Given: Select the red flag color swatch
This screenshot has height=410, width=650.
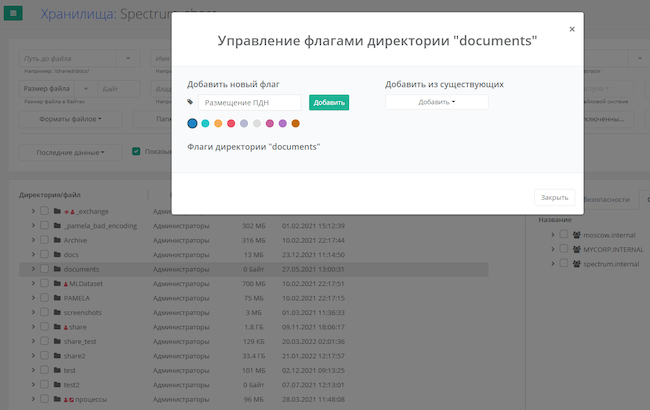Looking at the screenshot, I should click(231, 123).
